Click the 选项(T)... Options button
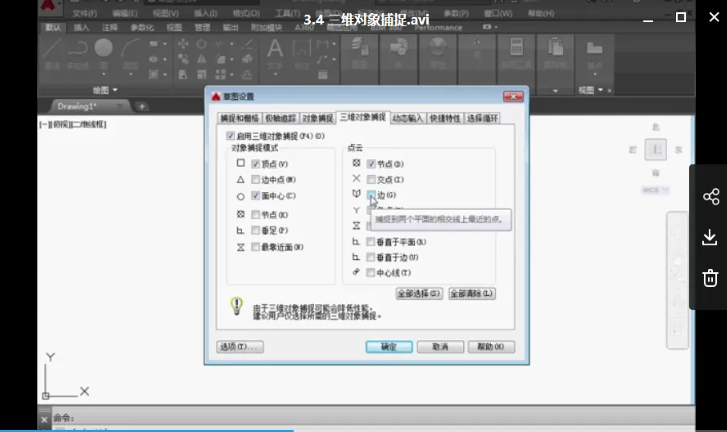727x432 pixels. pyautogui.click(x=240, y=347)
